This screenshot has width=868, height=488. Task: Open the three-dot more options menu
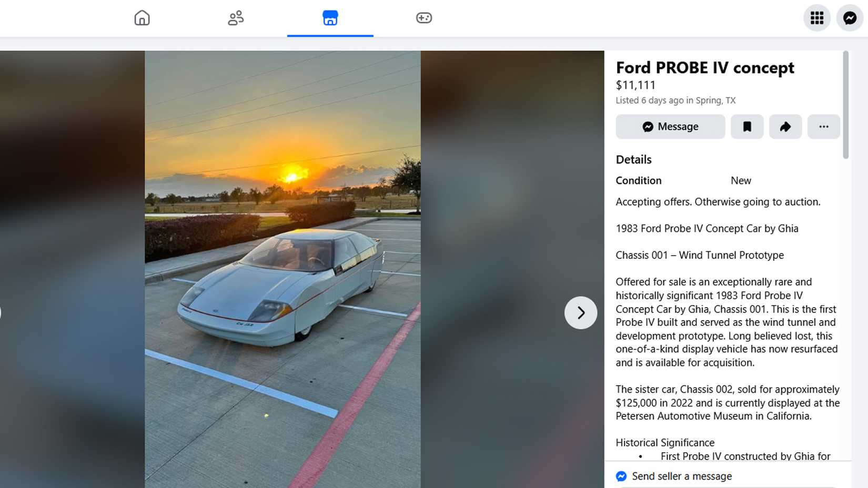click(x=823, y=127)
